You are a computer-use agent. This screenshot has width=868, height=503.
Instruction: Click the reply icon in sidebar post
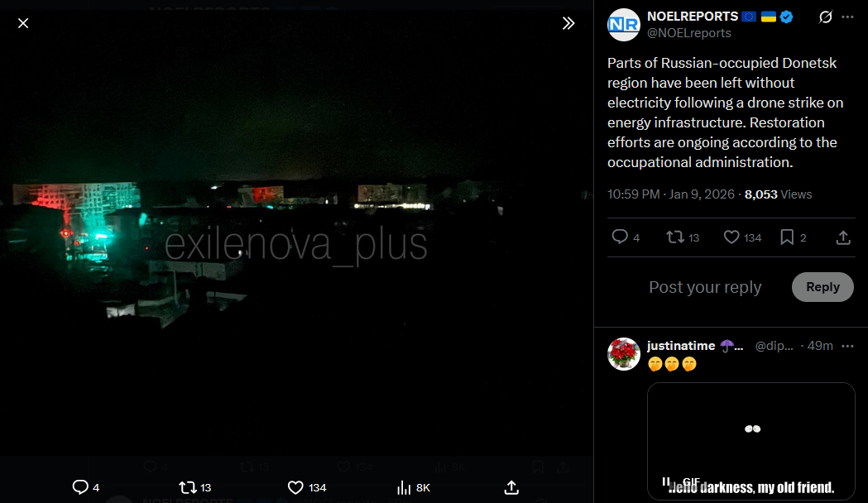[620, 237]
